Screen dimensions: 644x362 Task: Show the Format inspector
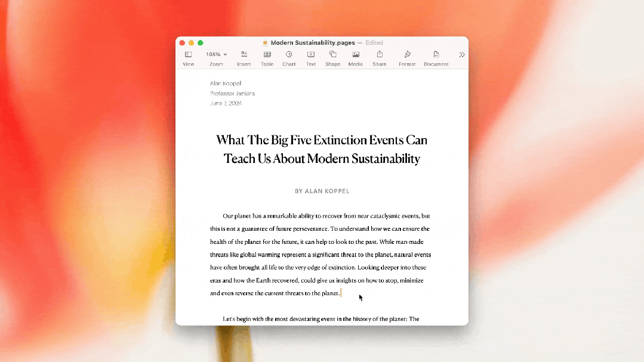pos(407,55)
